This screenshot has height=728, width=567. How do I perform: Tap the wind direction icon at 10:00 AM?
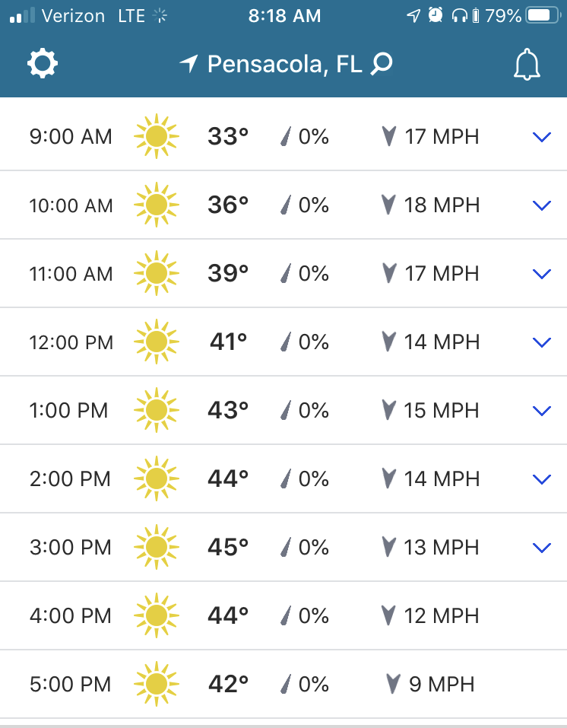tap(389, 205)
